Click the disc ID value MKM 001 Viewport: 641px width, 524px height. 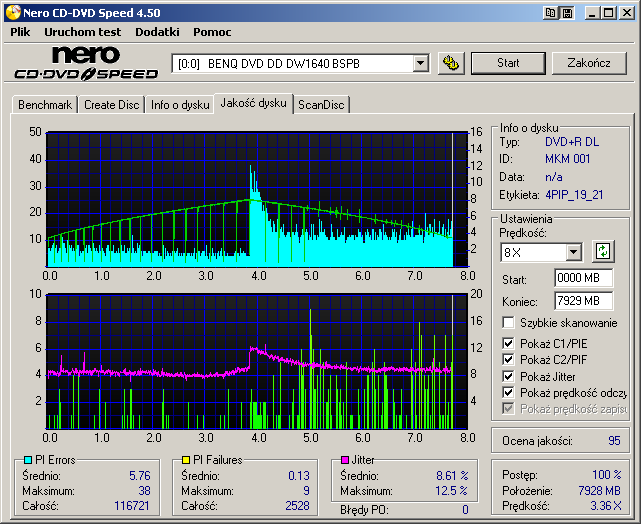[568, 159]
